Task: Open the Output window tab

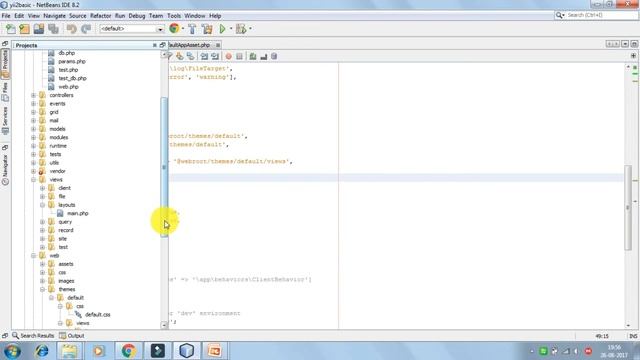Action: coord(72,336)
